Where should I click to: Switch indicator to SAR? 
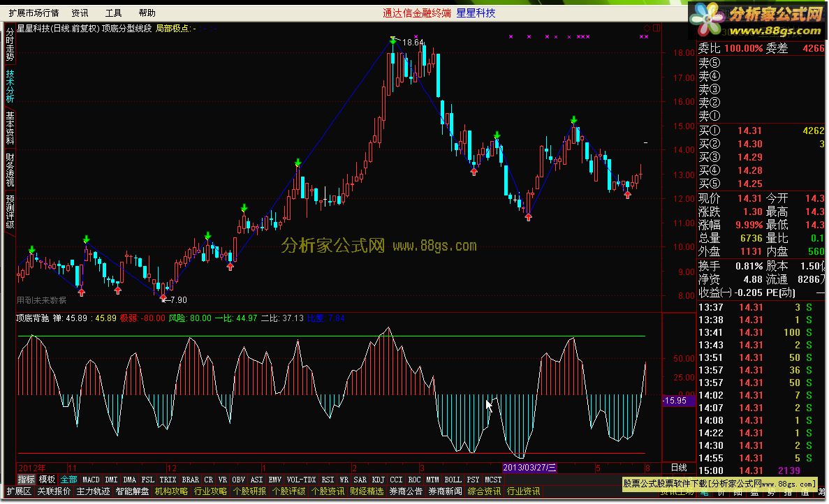360,480
